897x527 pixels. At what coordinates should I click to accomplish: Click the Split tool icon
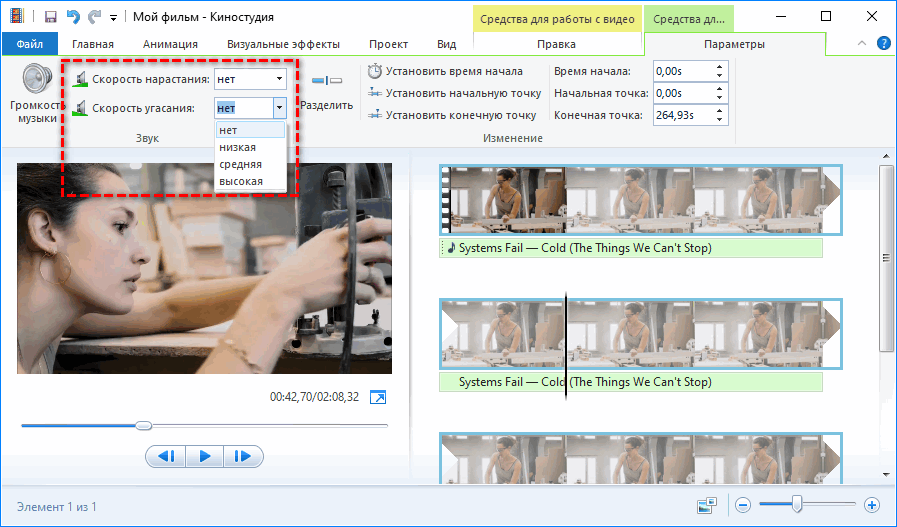[x=327, y=80]
